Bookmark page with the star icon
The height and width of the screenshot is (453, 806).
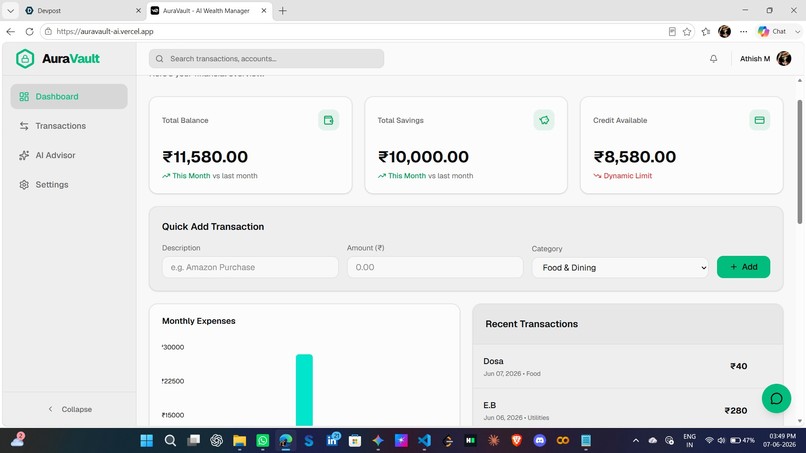(x=687, y=31)
